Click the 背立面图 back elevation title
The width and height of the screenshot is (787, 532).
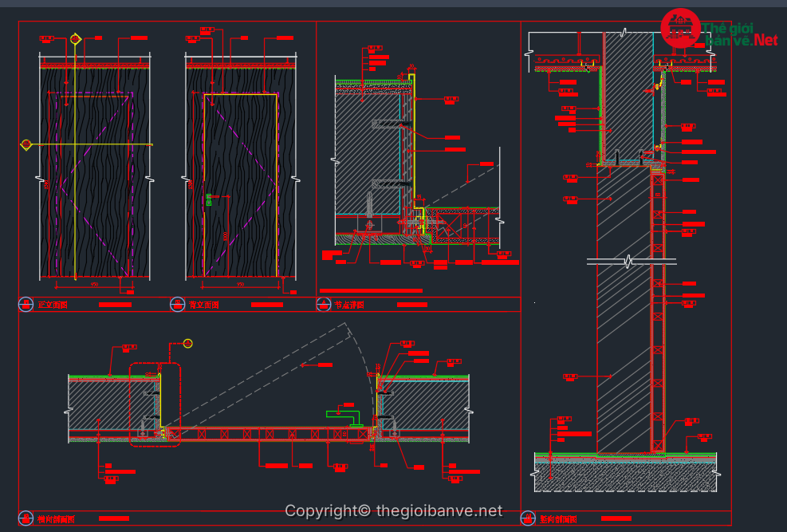[204, 305]
